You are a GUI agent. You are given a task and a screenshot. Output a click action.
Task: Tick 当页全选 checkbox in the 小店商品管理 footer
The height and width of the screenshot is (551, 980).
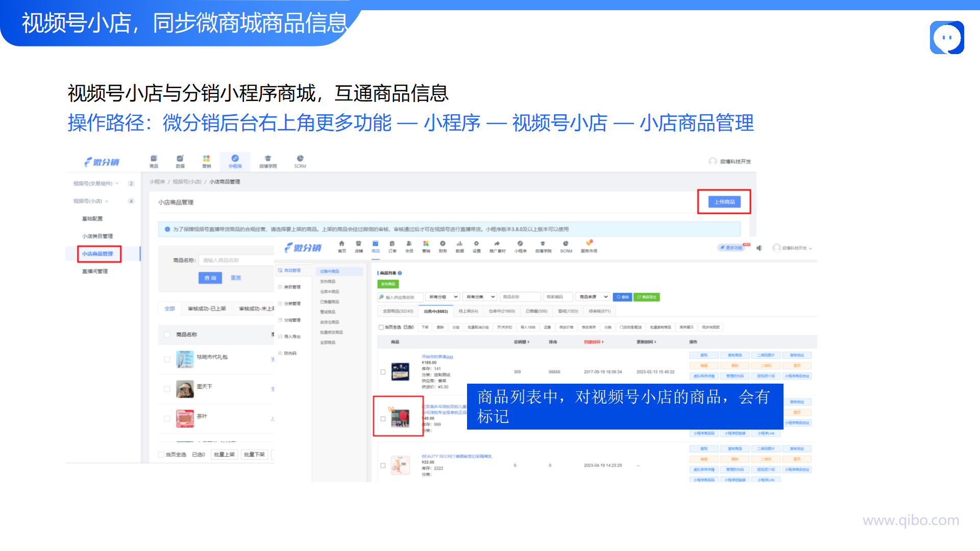coord(161,454)
